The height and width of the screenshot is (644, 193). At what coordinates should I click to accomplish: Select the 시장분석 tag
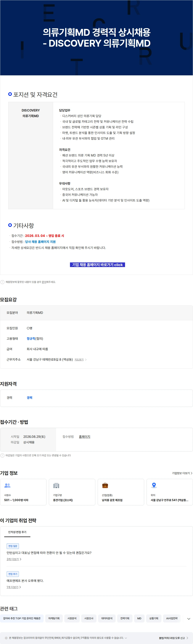tap(72, 618)
